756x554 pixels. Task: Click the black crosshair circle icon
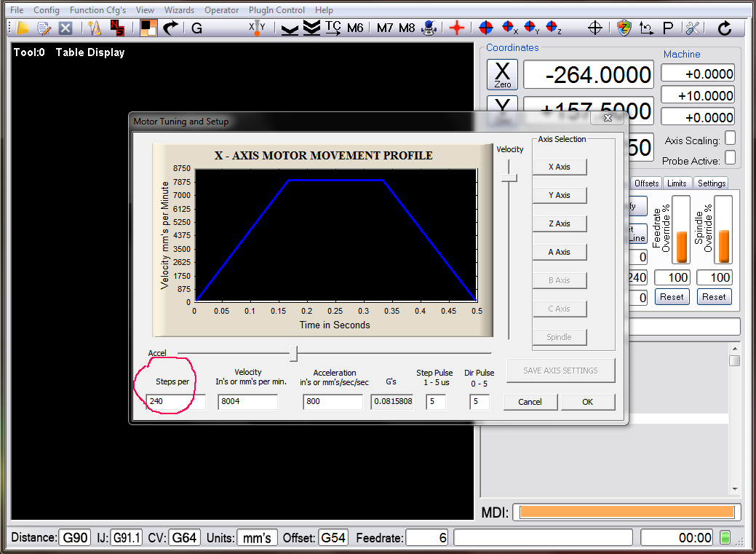point(595,28)
